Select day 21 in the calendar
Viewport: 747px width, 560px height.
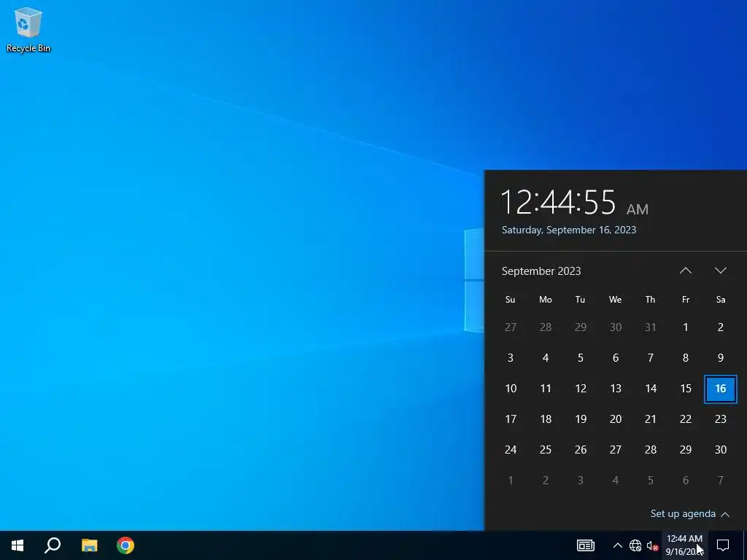[650, 419]
